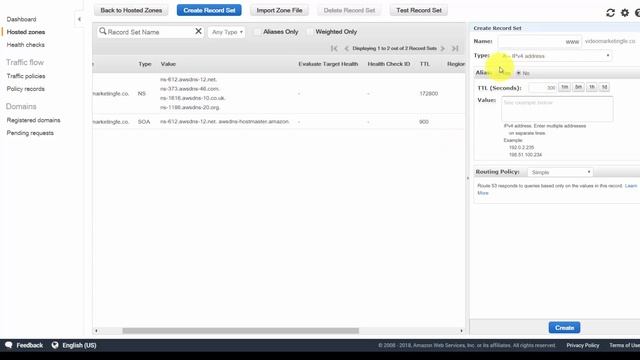Focus the Name input field
The height and width of the screenshot is (360, 640).
tap(540, 41)
